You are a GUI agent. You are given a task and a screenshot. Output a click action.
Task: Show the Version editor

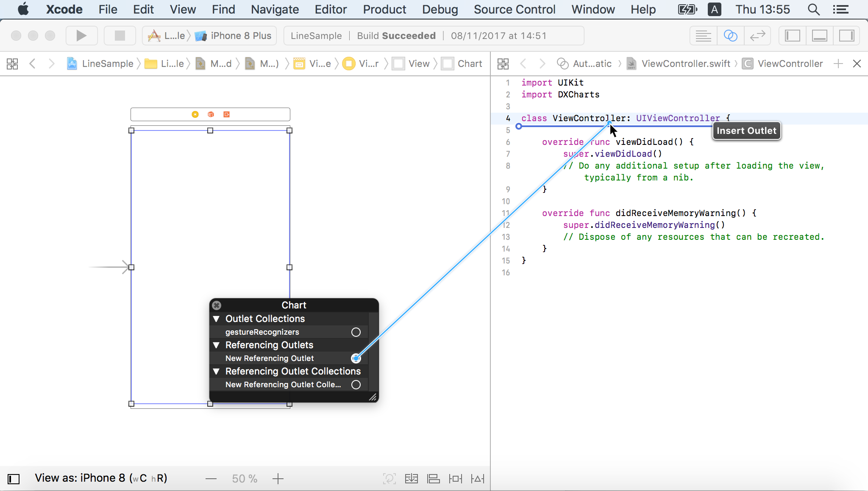point(757,36)
